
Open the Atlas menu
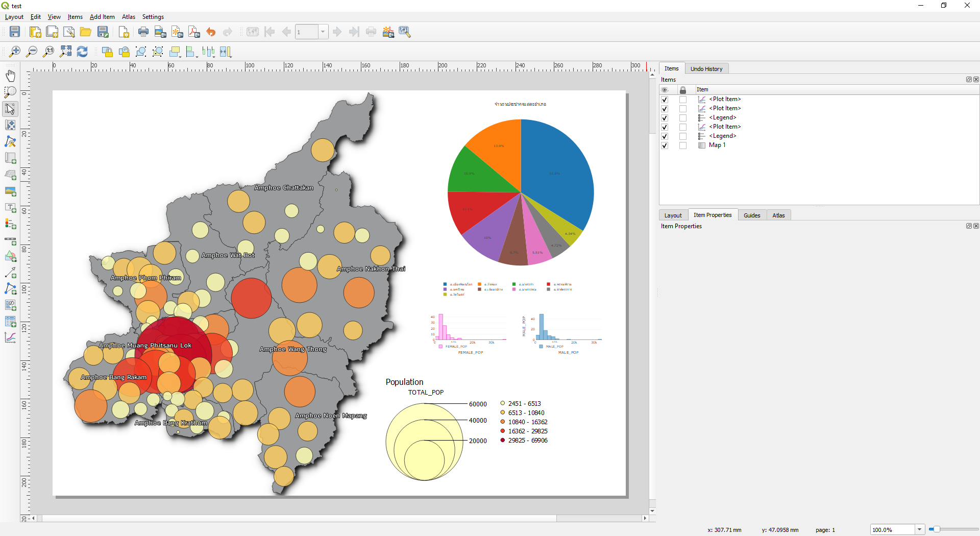click(129, 17)
